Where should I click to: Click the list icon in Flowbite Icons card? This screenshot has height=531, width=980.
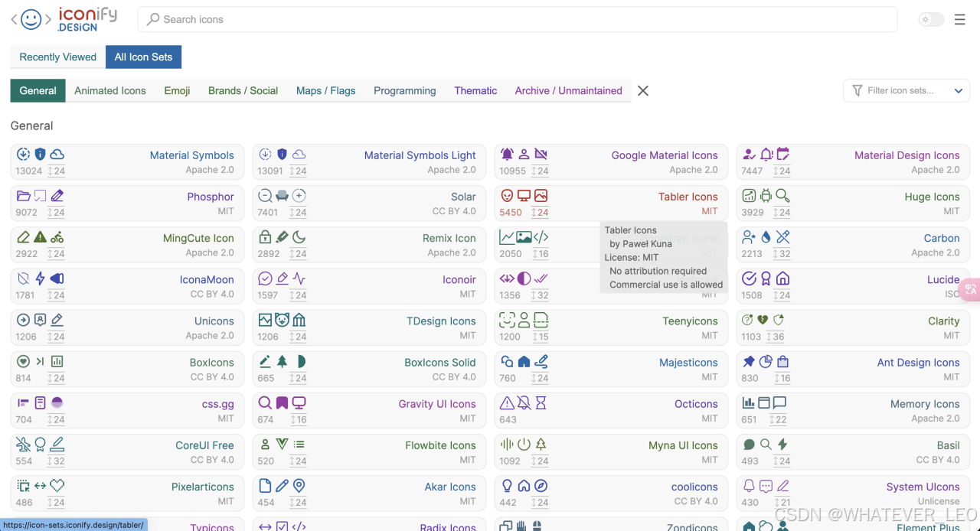point(299,444)
